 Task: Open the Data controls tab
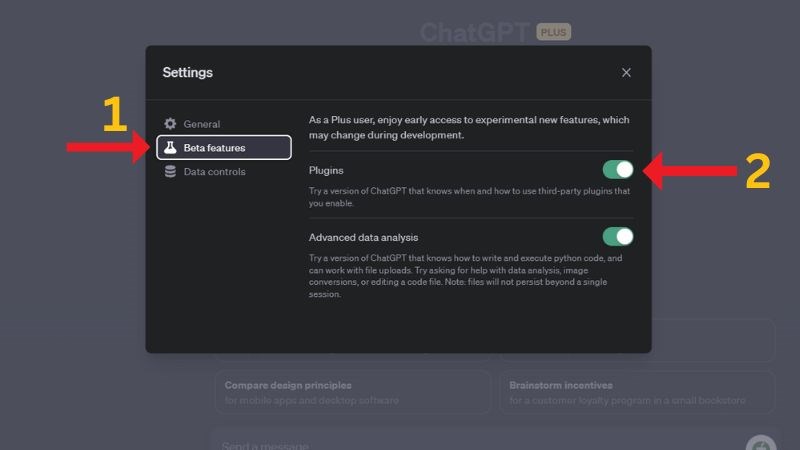pos(223,171)
